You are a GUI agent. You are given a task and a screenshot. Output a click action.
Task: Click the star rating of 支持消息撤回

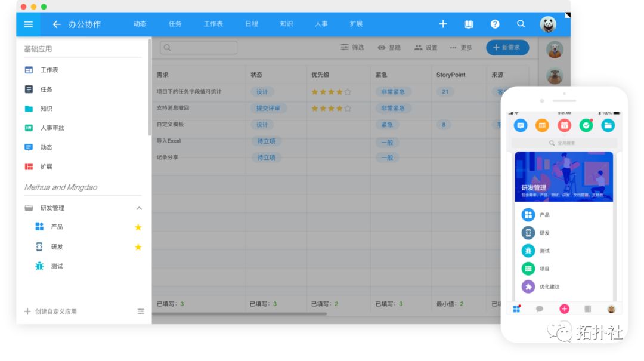331,108
